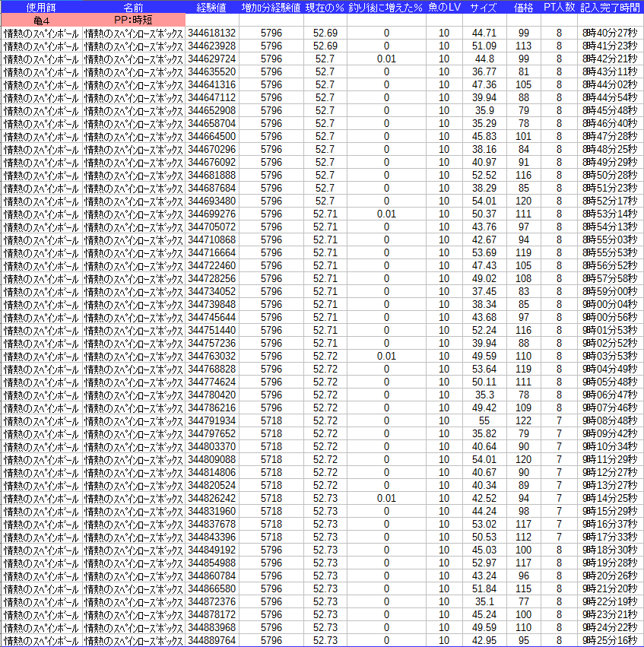Select the 52.71 cell in row 344699276
This screenshot has height=647, width=644.
tap(325, 214)
